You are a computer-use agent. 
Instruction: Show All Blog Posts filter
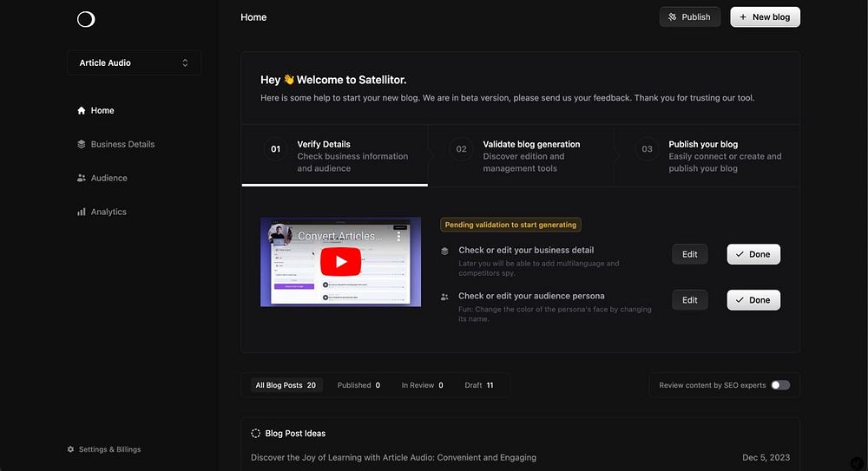coord(286,385)
